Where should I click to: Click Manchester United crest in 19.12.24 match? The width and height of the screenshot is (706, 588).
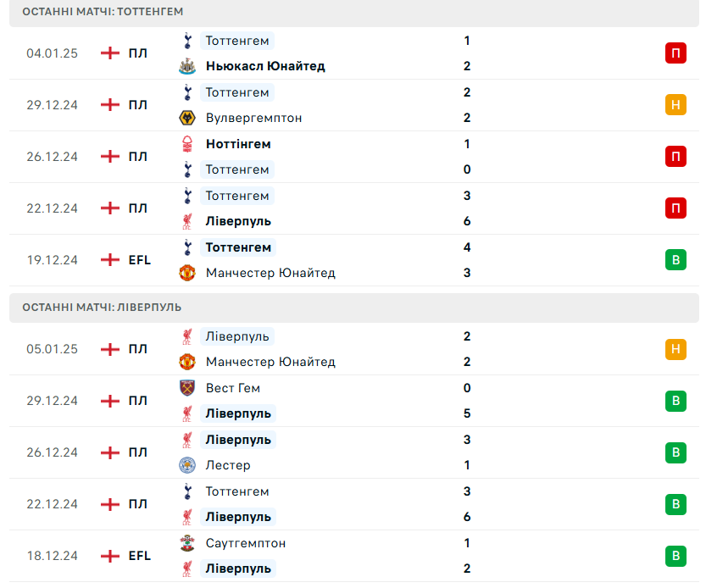point(187,273)
